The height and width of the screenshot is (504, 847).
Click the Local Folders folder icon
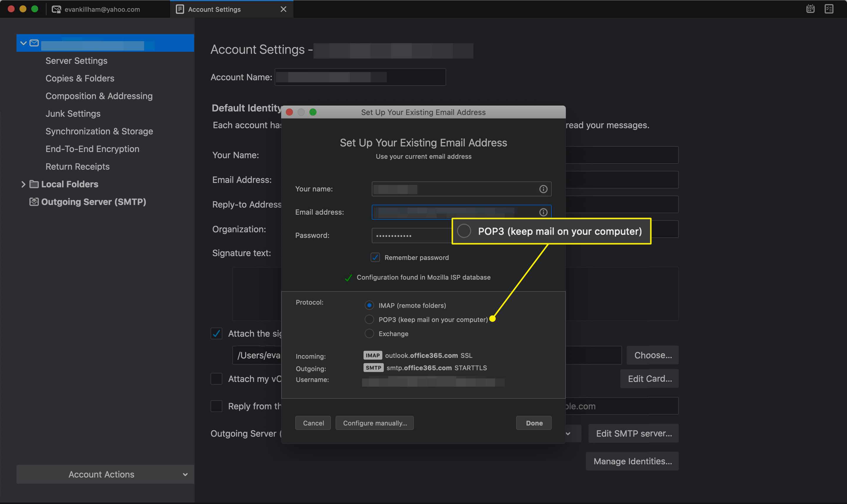(x=34, y=184)
